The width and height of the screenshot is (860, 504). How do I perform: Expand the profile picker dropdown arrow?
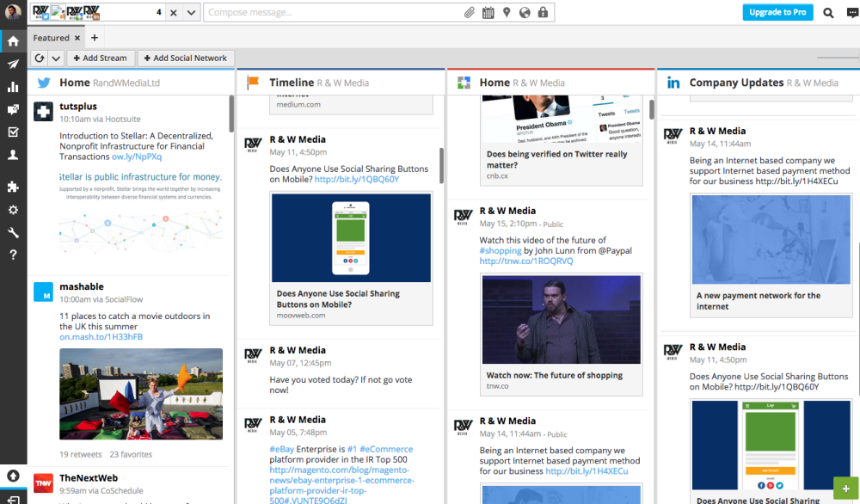pos(191,13)
